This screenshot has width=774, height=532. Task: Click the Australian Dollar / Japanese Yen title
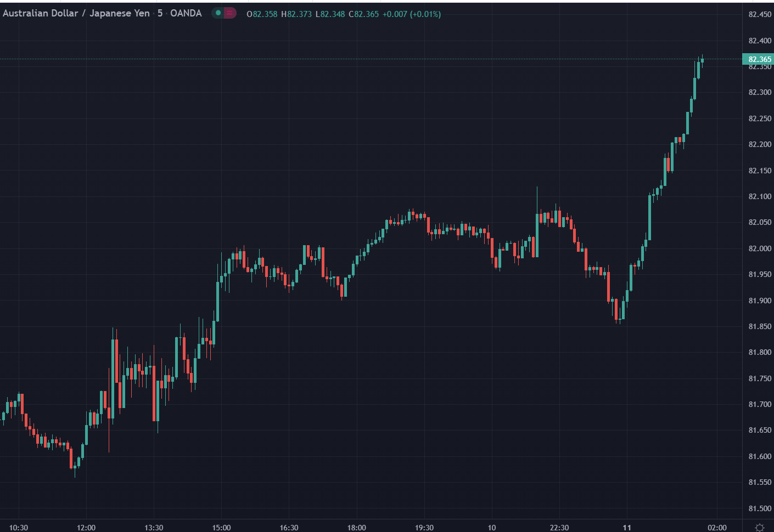pyautogui.click(x=76, y=13)
